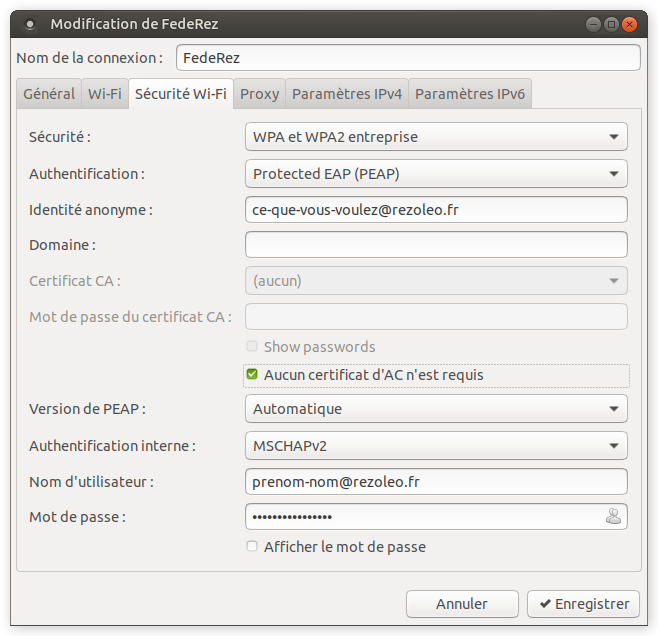Switch to the Général tab
This screenshot has width=658, height=636.
[49, 94]
